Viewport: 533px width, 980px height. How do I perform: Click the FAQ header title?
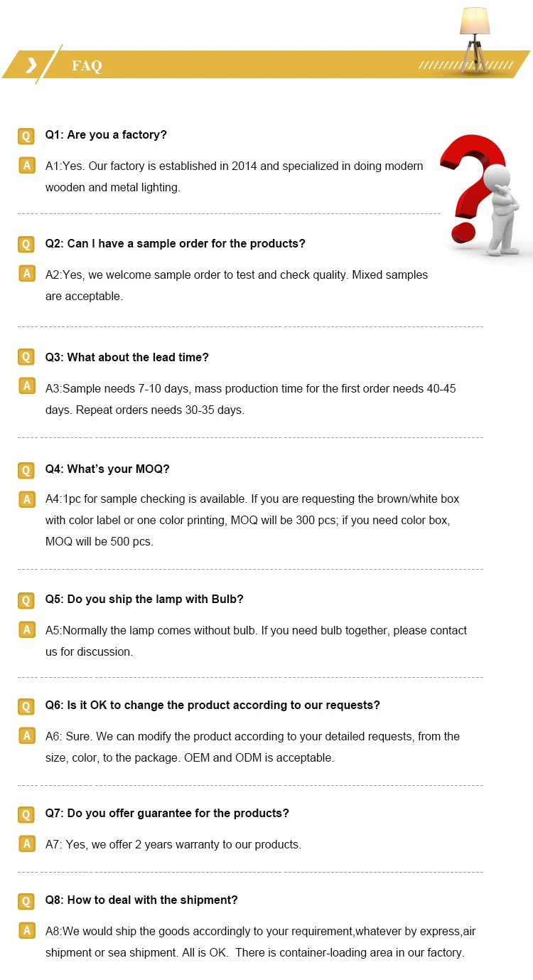pyautogui.click(x=87, y=66)
